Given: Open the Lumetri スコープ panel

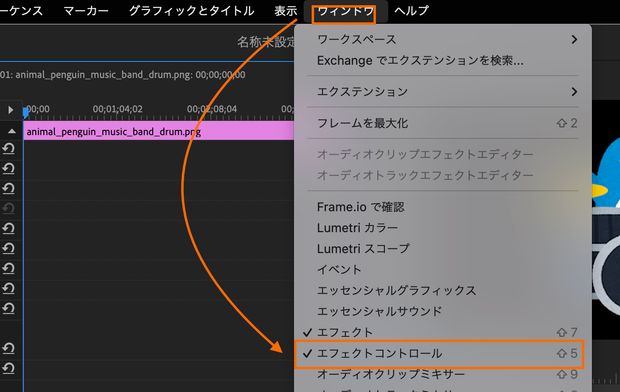Looking at the screenshot, I should tap(443, 249).
